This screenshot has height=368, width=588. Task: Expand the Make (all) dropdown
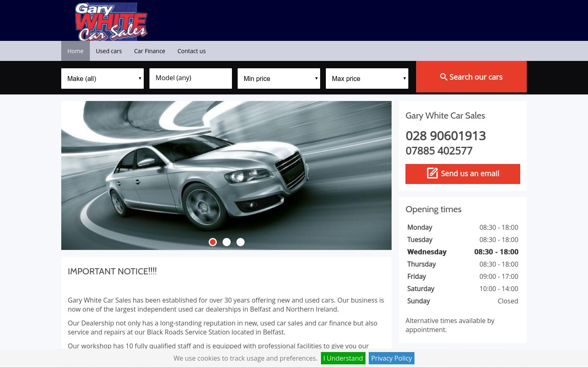[x=102, y=79]
